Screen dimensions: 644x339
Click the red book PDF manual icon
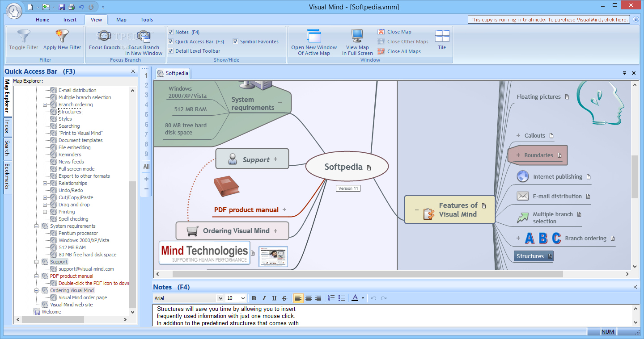(x=226, y=186)
